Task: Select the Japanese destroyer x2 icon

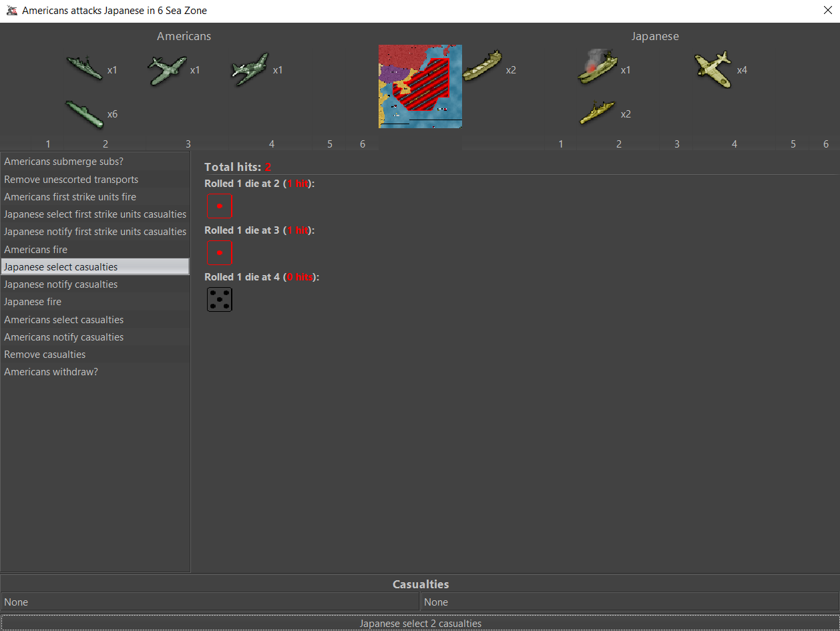Action: (x=597, y=113)
